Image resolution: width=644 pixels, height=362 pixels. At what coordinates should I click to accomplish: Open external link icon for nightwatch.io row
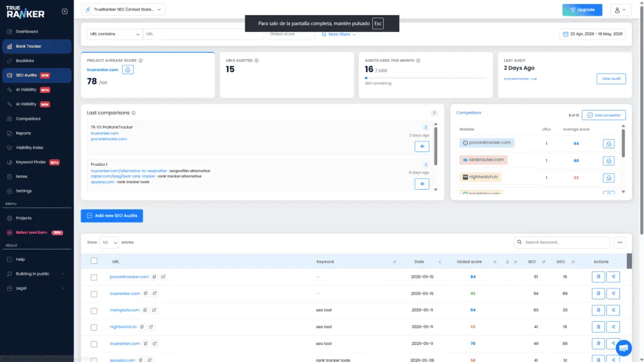tap(151, 327)
